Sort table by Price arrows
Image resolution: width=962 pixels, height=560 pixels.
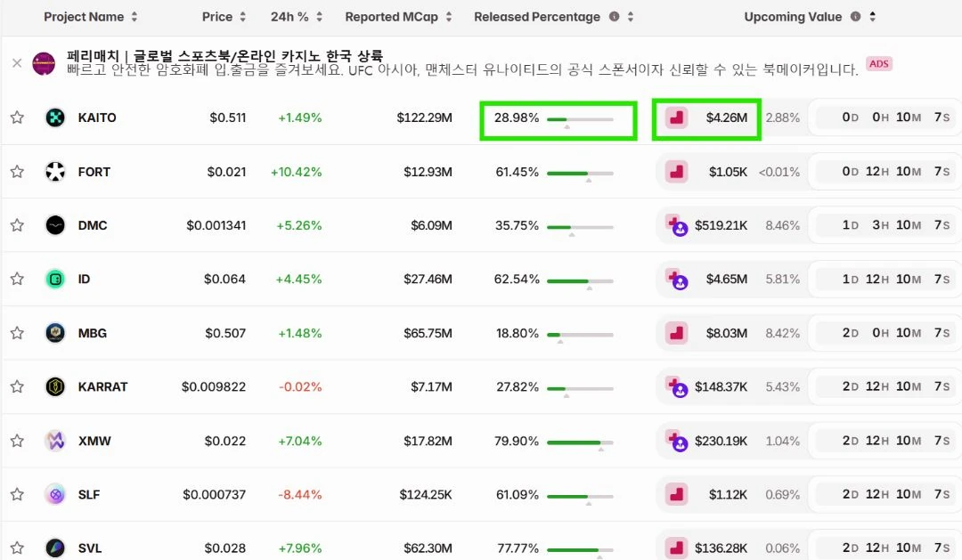point(242,17)
